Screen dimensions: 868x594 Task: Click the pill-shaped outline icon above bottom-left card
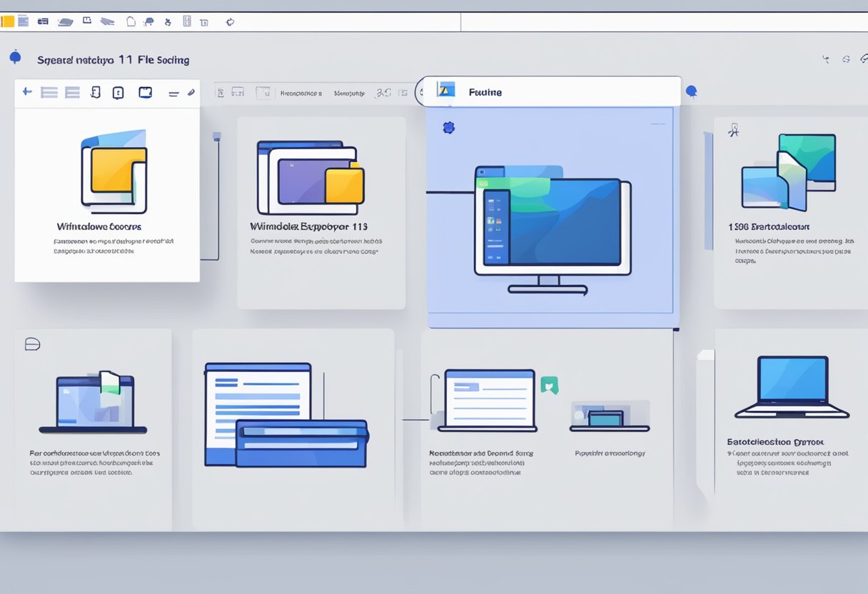tap(33, 344)
